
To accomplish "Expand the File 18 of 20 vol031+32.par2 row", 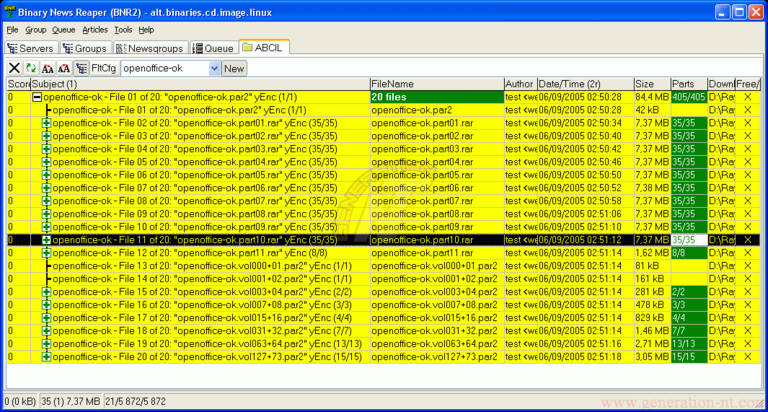I will point(47,331).
